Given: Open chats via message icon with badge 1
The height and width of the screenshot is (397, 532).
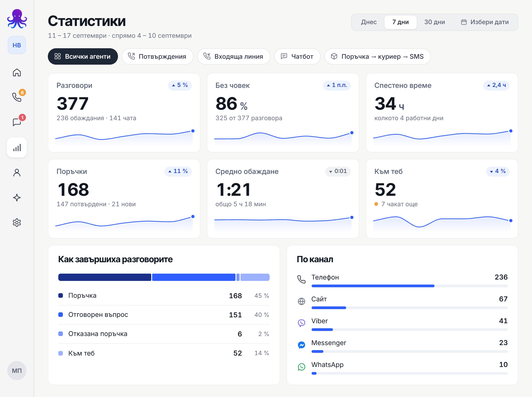Looking at the screenshot, I should 17,122.
